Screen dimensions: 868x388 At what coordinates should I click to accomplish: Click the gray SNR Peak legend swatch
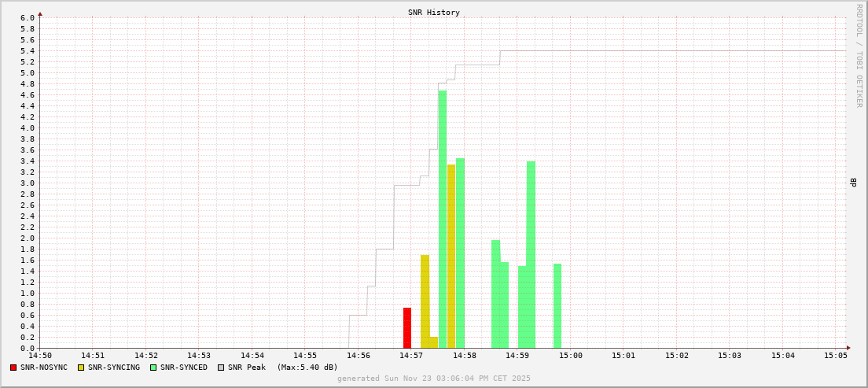point(221,368)
